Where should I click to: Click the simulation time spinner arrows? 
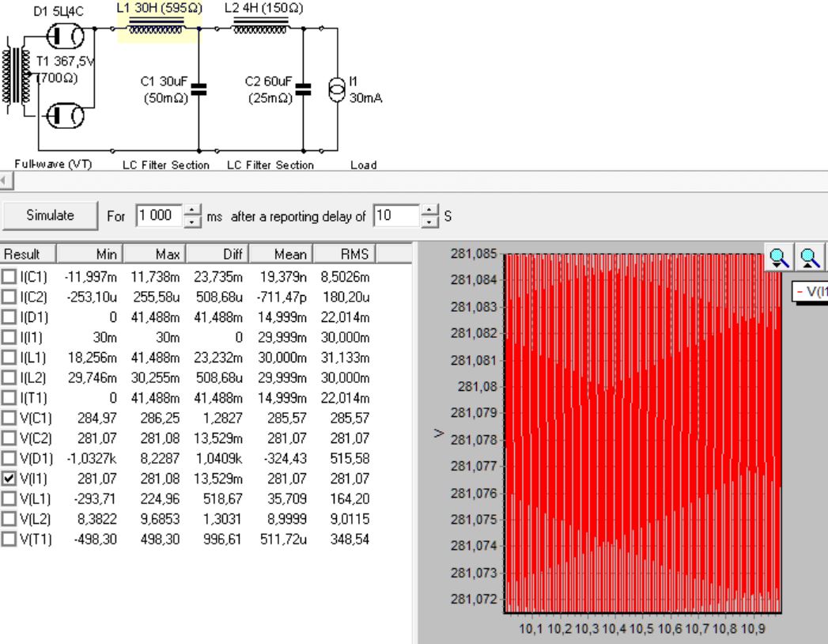point(192,215)
